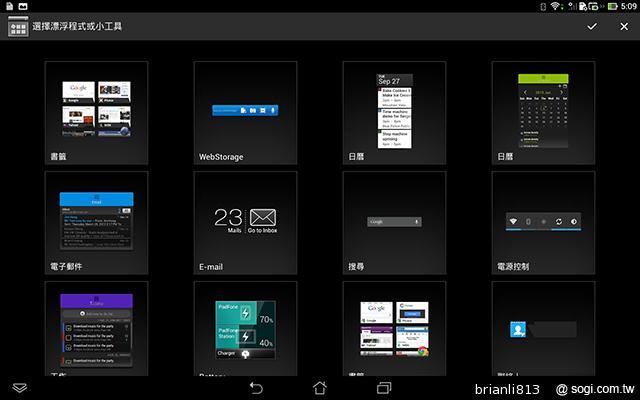Pick the 搜尋 Google search widget
Viewport: 640px width, 400px height.
tap(394, 223)
